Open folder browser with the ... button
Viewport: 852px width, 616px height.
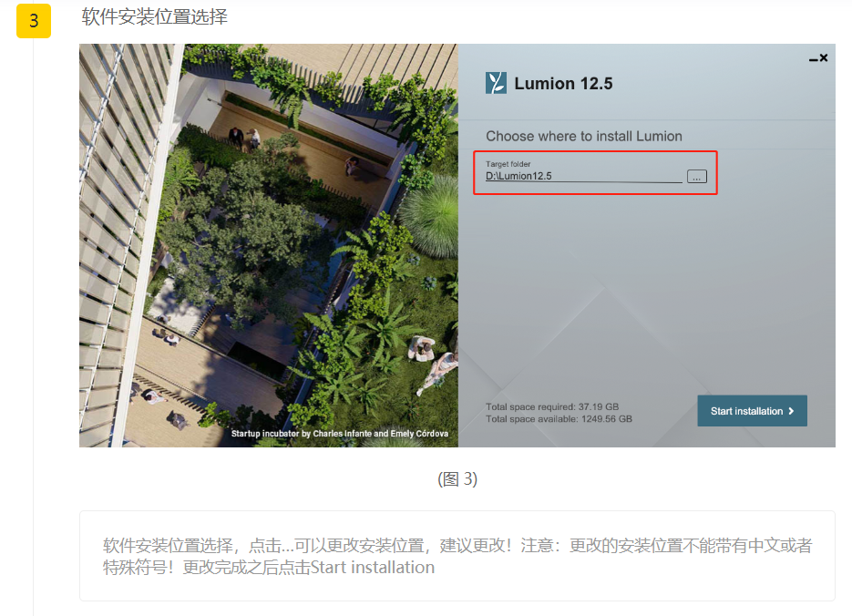(x=696, y=177)
